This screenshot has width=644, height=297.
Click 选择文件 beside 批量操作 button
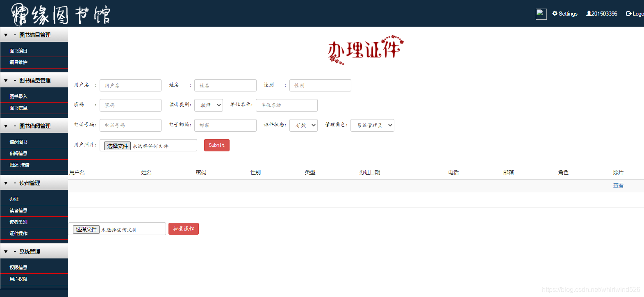(x=86, y=229)
